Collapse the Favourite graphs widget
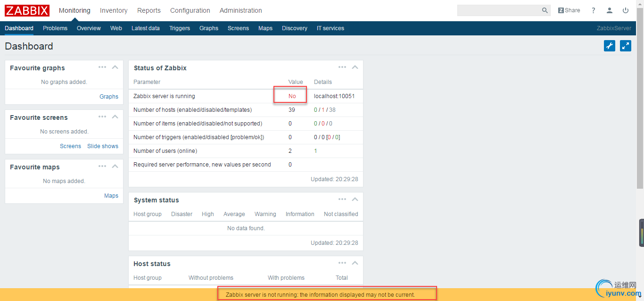Image resolution: width=644 pixels, height=301 pixels. pyautogui.click(x=115, y=67)
